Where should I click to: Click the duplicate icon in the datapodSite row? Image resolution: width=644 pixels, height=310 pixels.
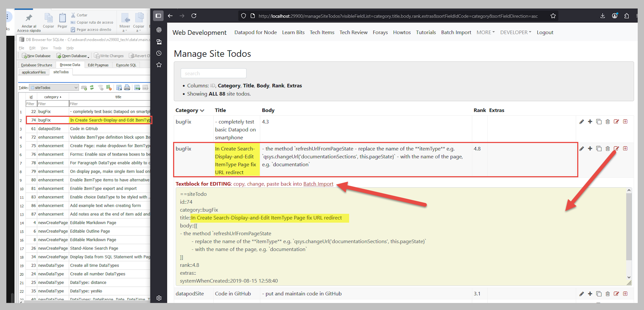click(599, 294)
